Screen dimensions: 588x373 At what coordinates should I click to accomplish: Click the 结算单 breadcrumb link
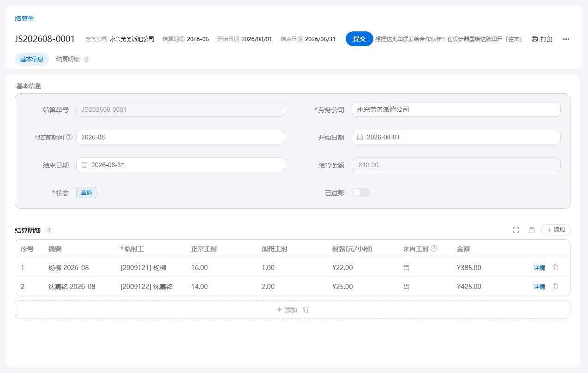24,18
